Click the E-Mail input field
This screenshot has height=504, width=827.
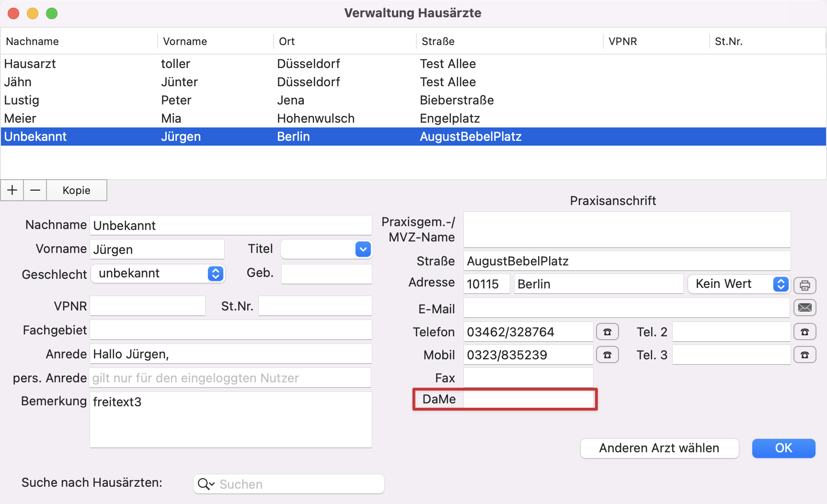[626, 308]
